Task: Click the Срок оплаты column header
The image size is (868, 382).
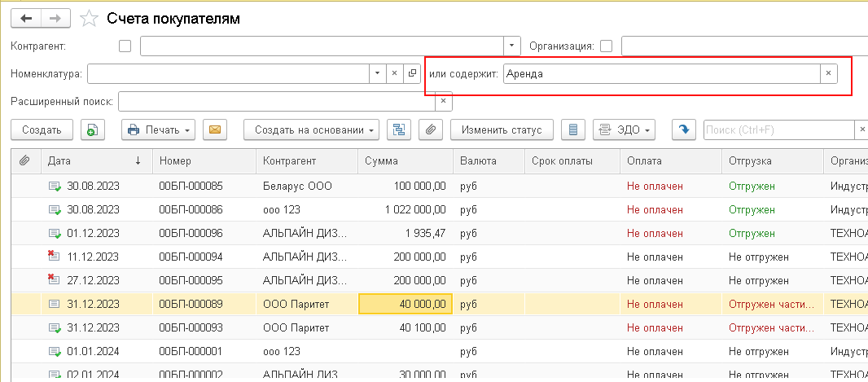Action: (572, 161)
